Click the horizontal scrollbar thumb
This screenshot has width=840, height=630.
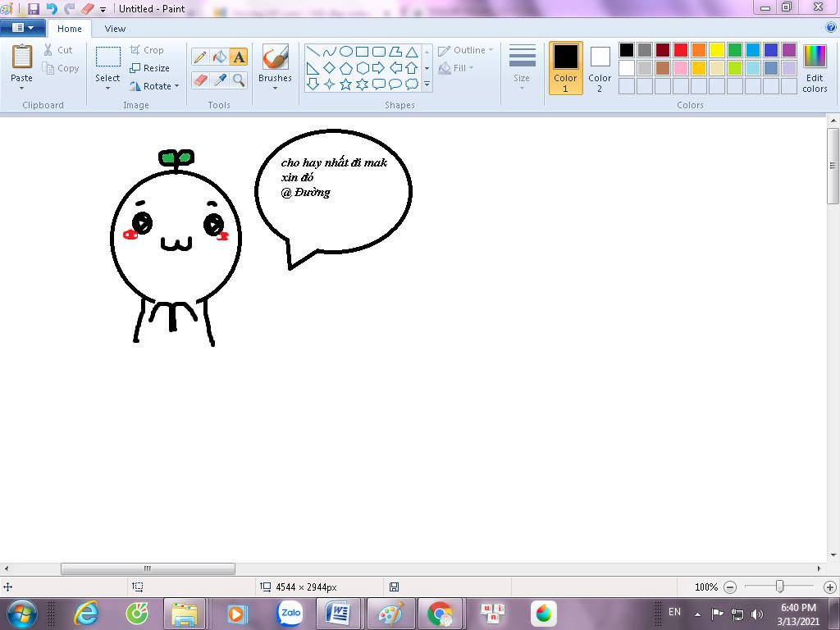point(148,568)
